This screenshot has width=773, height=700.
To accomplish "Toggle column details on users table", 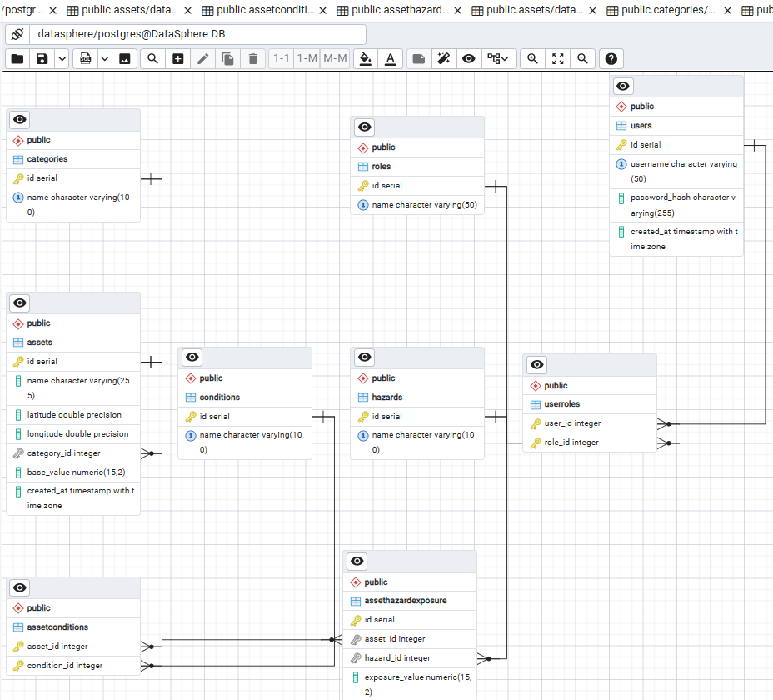I will pos(623,87).
